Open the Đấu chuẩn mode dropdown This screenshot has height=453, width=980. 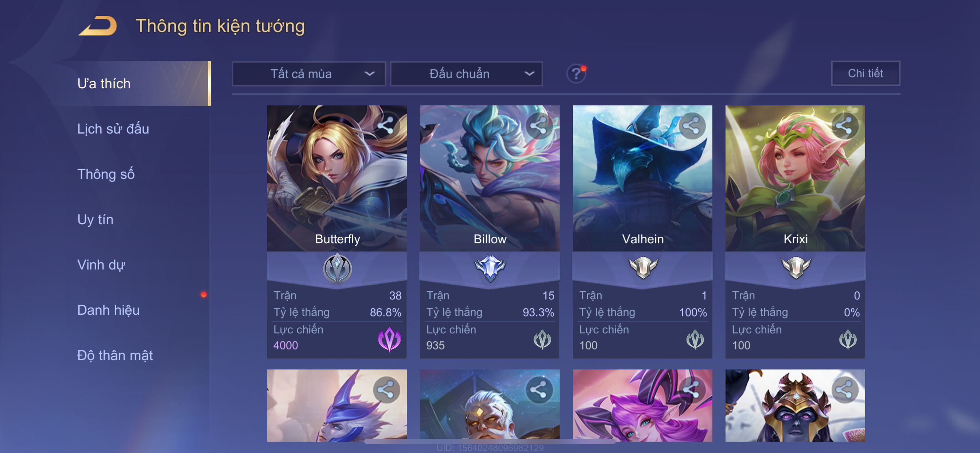(466, 74)
